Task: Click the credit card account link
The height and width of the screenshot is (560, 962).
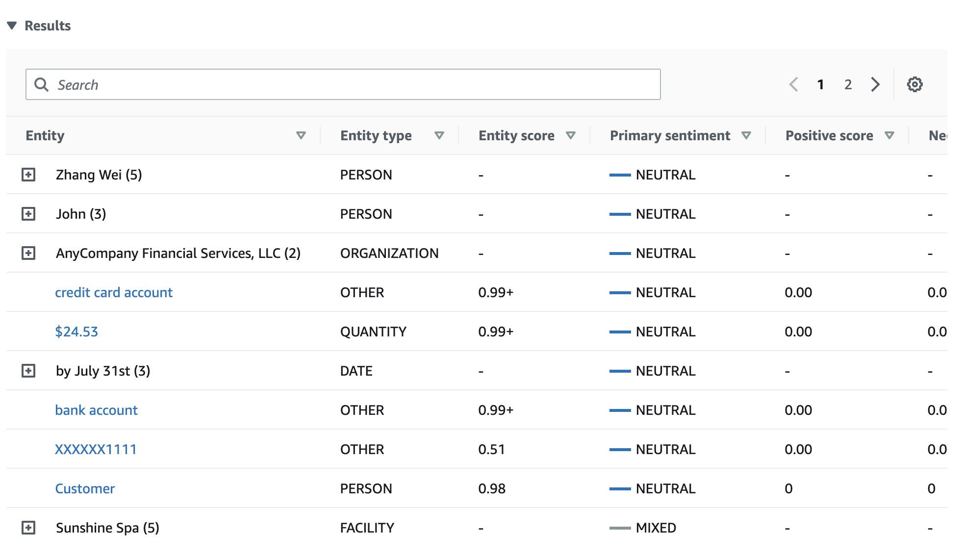Action: pos(115,292)
